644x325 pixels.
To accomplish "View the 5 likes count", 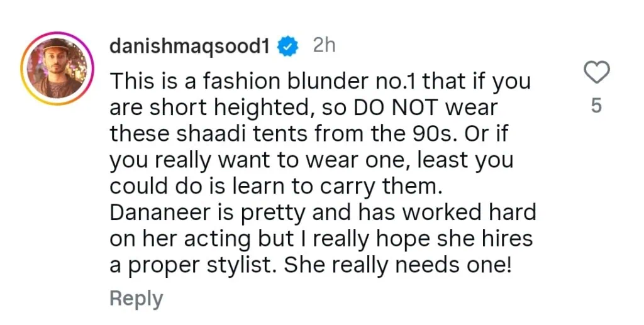I will click(596, 106).
